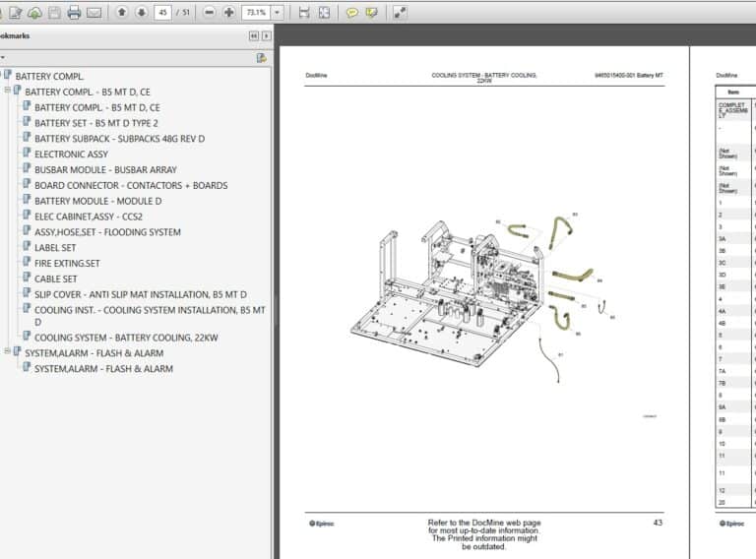Click the fit page width icon
Screen dimensions: 756x559
pos(303,13)
